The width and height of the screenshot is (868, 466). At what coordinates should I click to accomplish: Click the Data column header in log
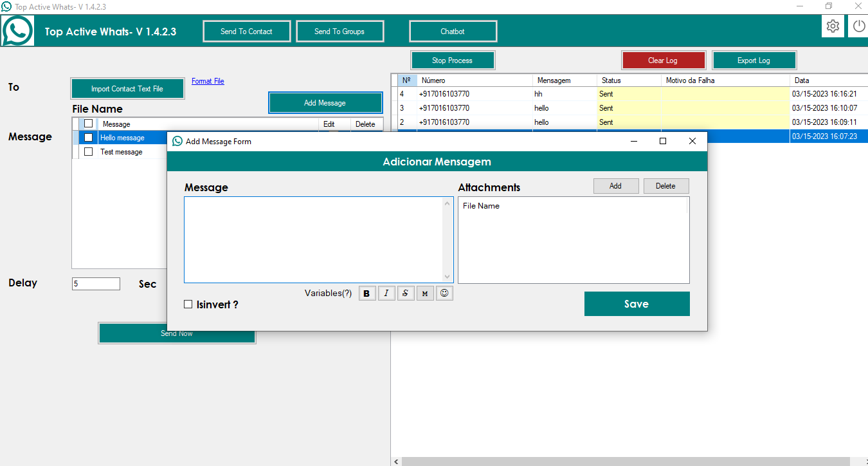point(829,80)
